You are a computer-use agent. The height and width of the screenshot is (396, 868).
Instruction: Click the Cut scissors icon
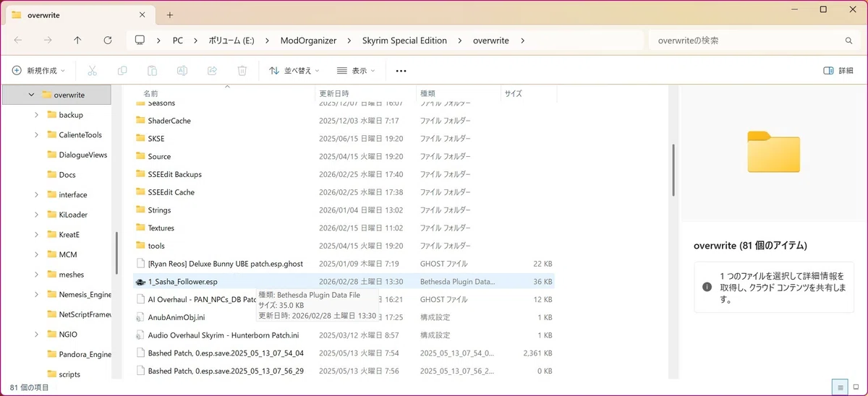[92, 71]
